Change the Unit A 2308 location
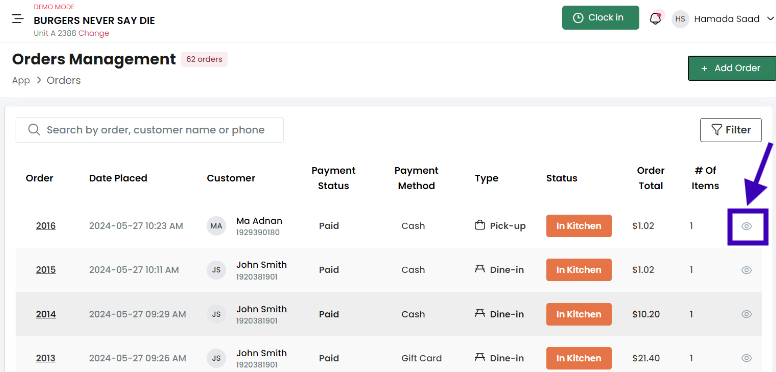 click(x=94, y=34)
